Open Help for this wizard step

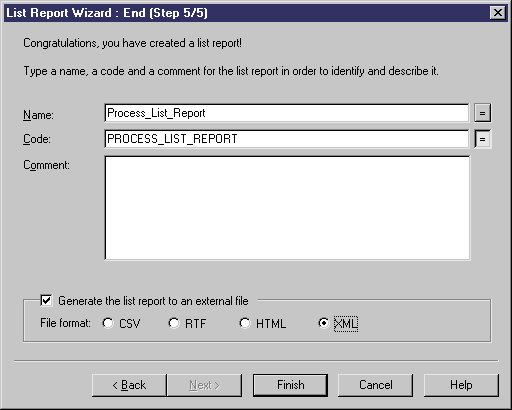pyautogui.click(x=461, y=385)
